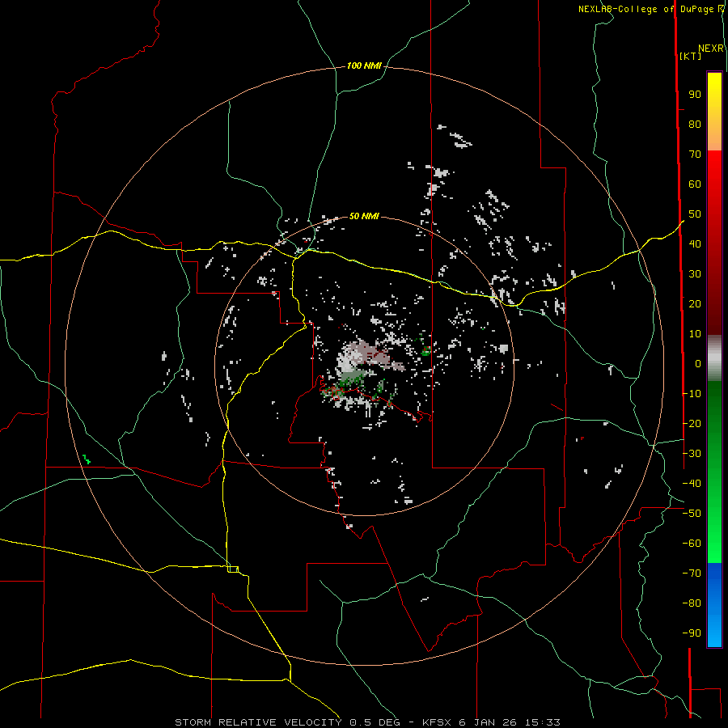The image size is (728, 728).
Task: Click the -50 value on velocity scale
Action: coord(692,513)
